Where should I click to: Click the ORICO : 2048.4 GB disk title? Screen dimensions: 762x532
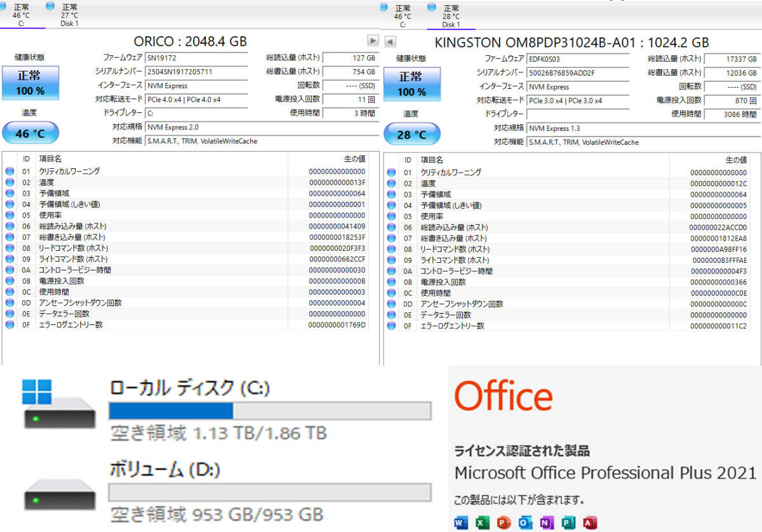point(191,42)
